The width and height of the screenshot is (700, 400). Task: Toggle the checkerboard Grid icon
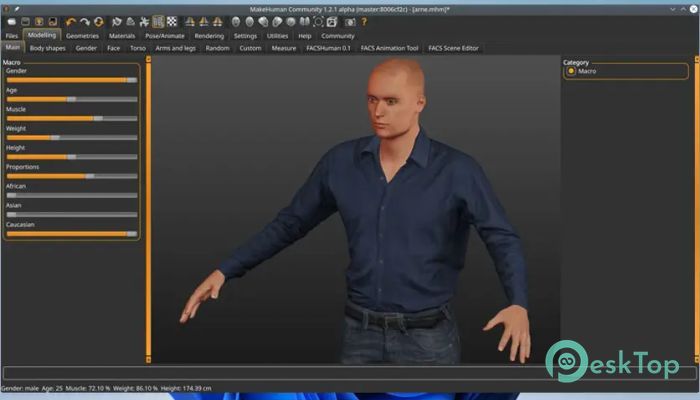click(172, 21)
